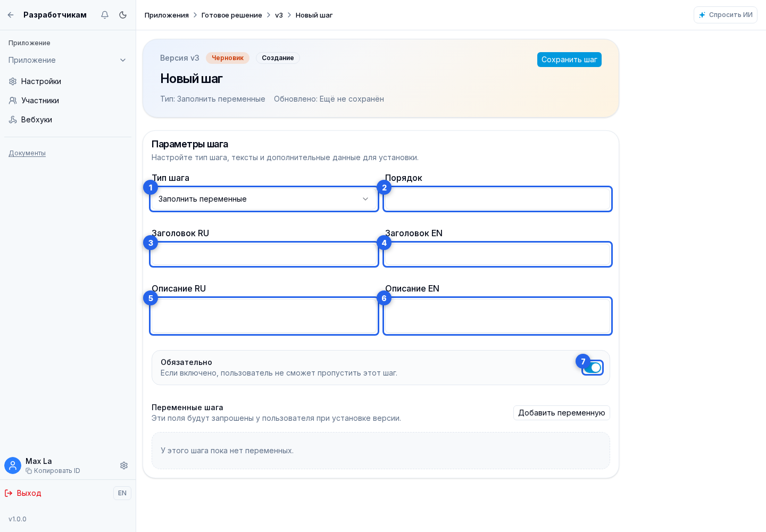This screenshot has height=532, width=766.
Task: Click the Создание badge
Action: tap(278, 58)
